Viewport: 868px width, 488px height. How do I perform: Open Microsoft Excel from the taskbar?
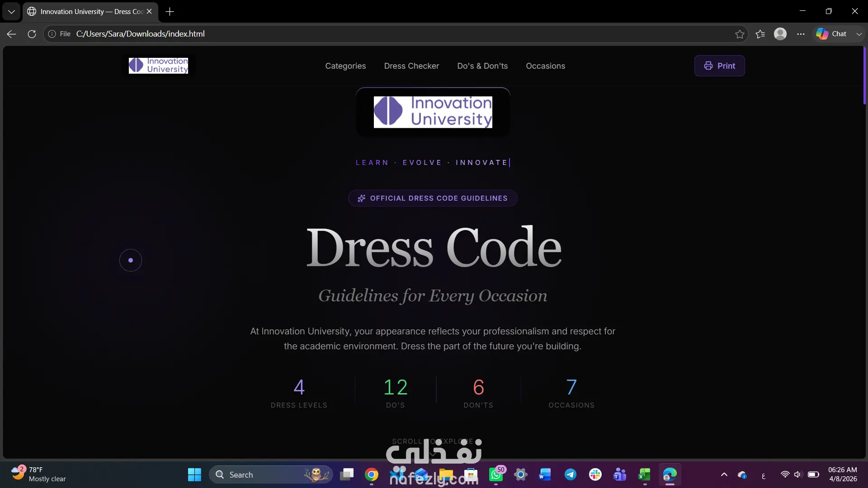pyautogui.click(x=644, y=474)
